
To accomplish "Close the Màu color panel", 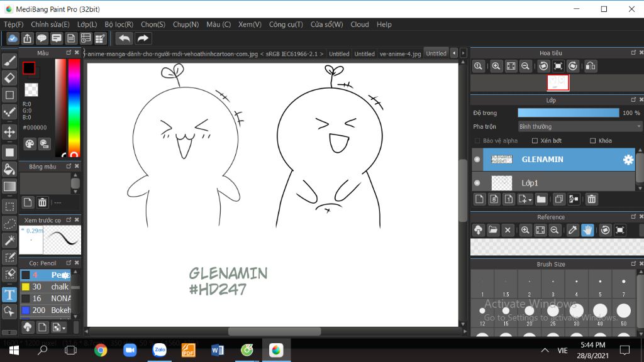I will (77, 53).
